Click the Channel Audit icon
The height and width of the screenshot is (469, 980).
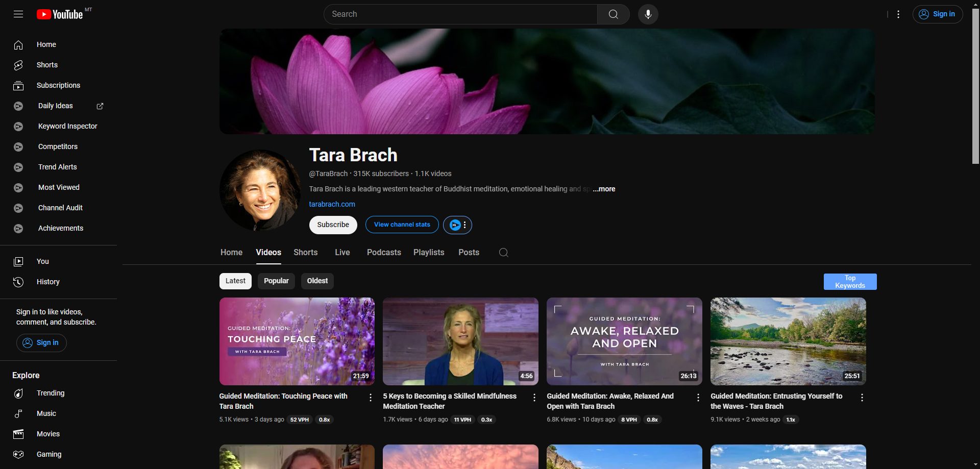tap(18, 208)
